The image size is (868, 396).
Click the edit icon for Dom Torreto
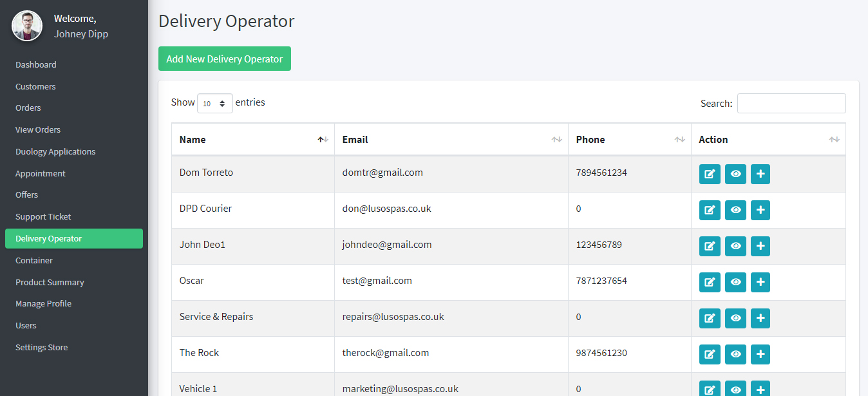(710, 174)
